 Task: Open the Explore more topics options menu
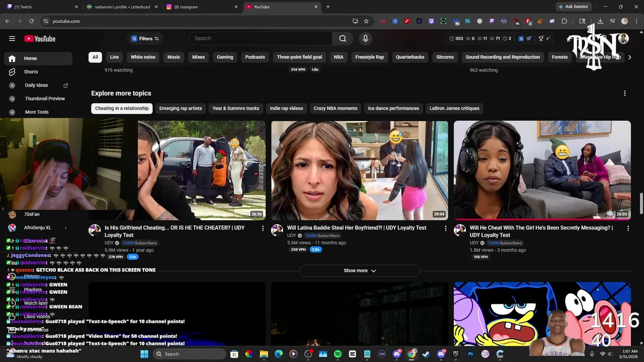tap(625, 94)
